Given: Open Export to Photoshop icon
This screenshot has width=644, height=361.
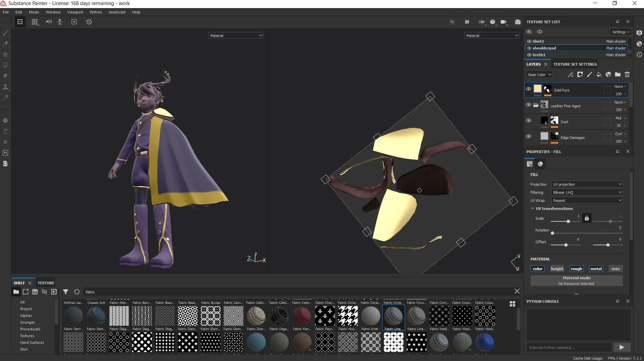Looking at the screenshot, I should (x=5, y=153).
